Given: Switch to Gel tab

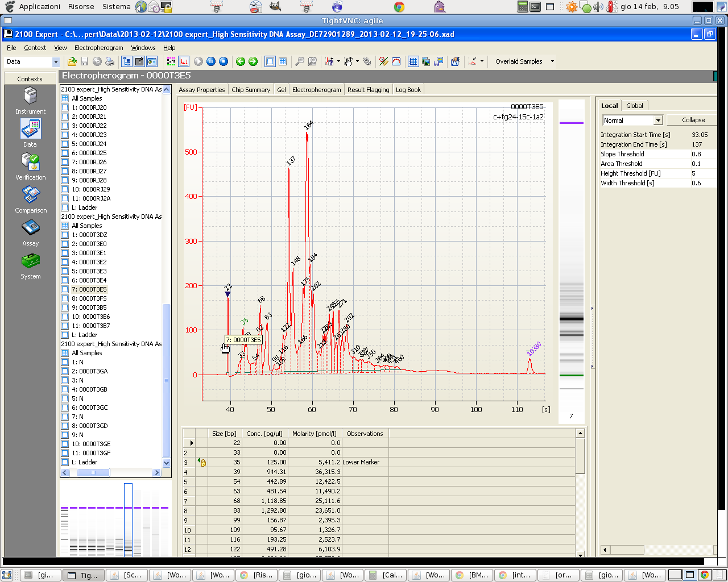Looking at the screenshot, I should coord(282,90).
